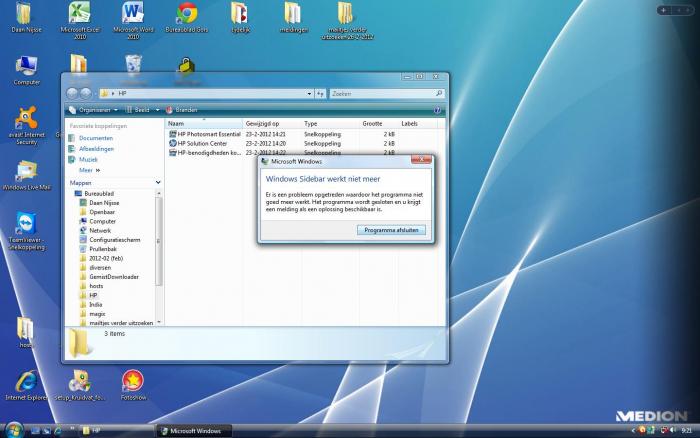The height and width of the screenshot is (438, 700).
Task: Sort by the Gewijzigd op column
Action: [272, 123]
